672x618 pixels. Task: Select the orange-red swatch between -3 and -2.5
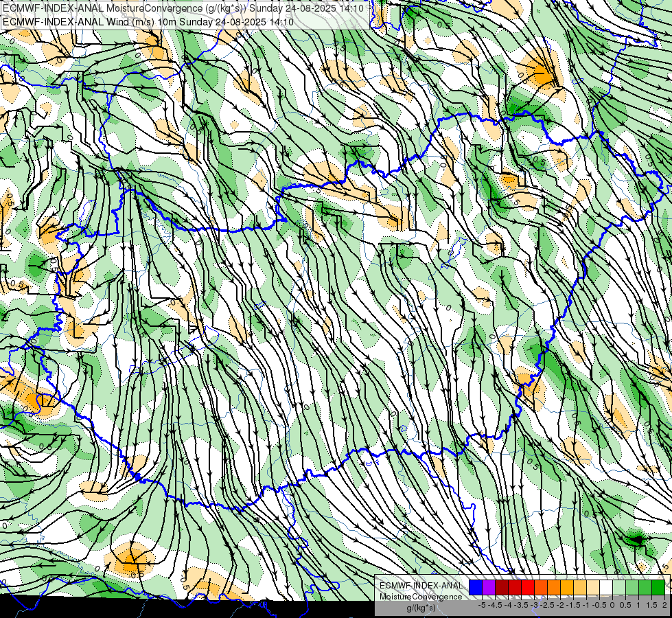tap(541, 588)
